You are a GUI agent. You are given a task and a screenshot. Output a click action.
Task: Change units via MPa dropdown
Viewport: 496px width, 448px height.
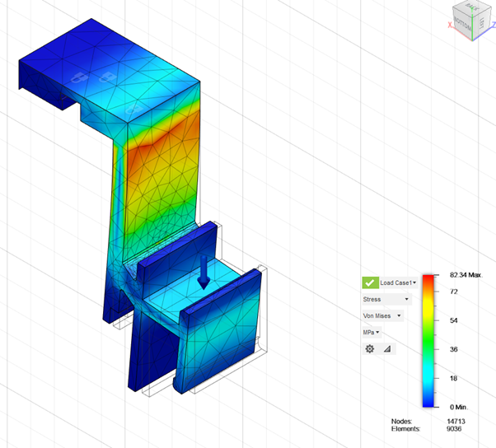(372, 333)
